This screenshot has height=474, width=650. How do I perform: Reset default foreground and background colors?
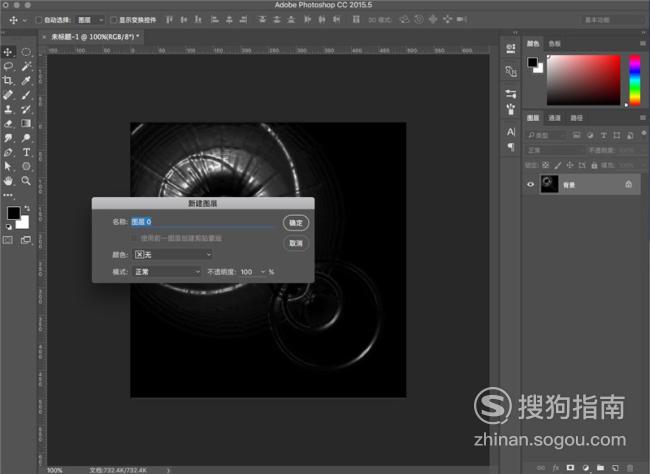[9, 227]
